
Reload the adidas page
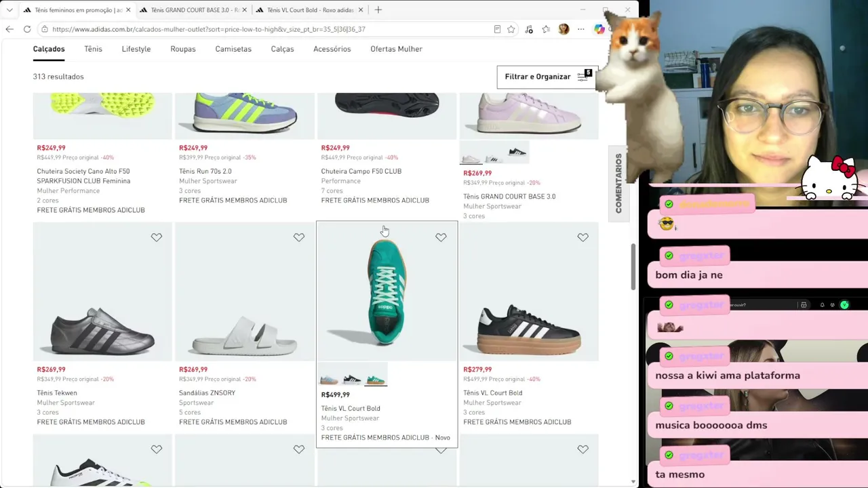pos(27,29)
